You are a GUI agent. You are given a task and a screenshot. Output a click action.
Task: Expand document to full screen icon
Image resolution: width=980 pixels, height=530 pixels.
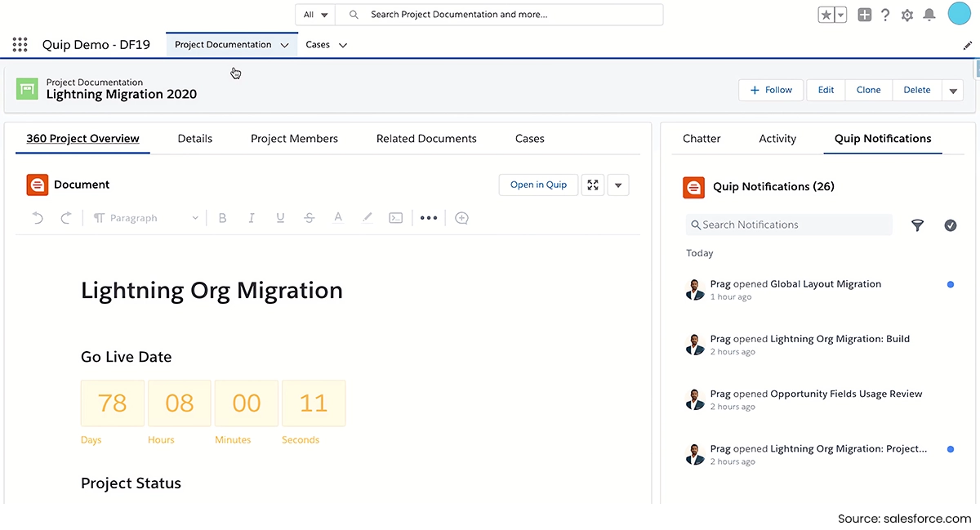coord(593,185)
